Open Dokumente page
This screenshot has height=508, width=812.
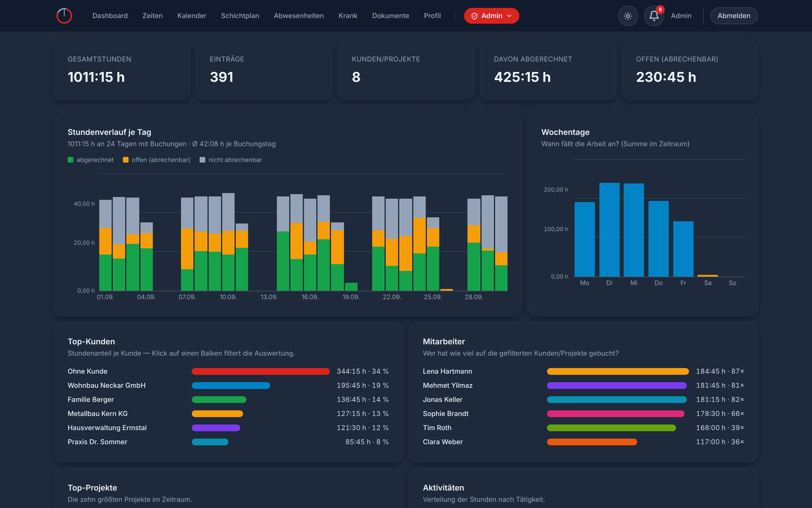coord(390,16)
